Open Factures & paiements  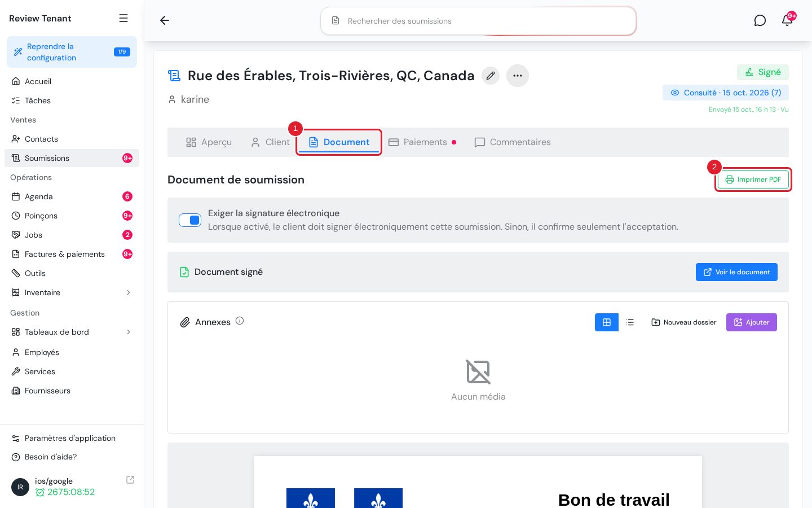[72, 254]
